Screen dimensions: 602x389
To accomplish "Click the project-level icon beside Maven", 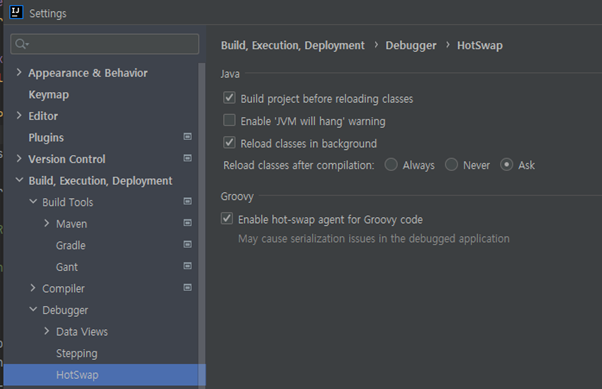I will click(187, 223).
